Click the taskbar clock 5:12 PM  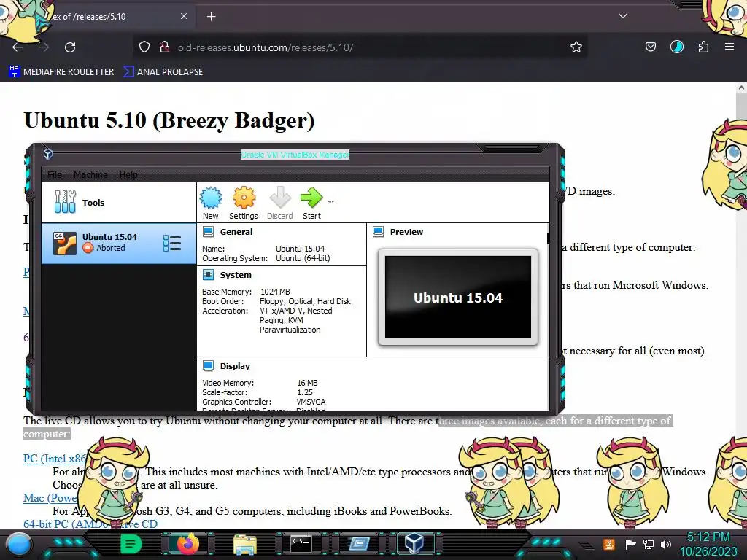point(708,537)
